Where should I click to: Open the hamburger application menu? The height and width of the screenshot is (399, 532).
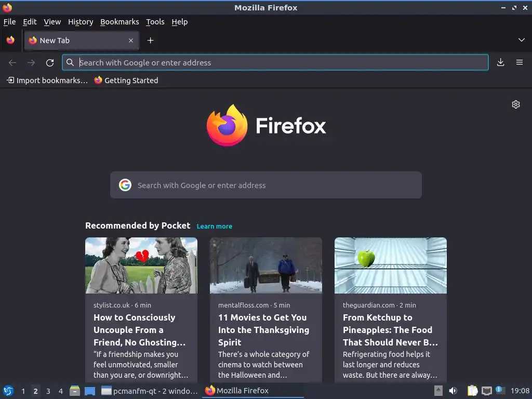tap(520, 62)
